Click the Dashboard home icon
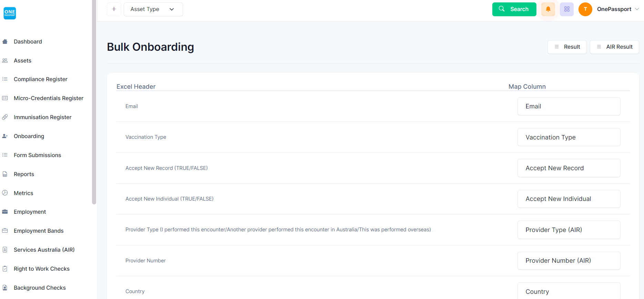Viewport: 644px width, 299px height. tap(5, 41)
